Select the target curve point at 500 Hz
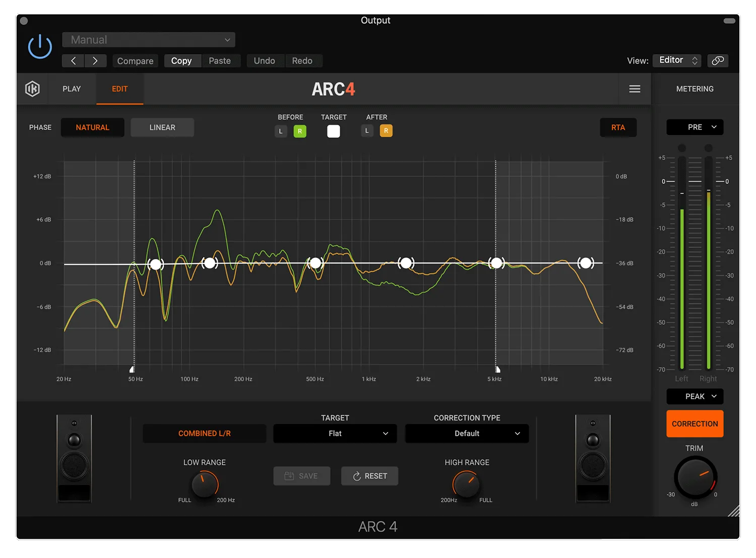 316,263
